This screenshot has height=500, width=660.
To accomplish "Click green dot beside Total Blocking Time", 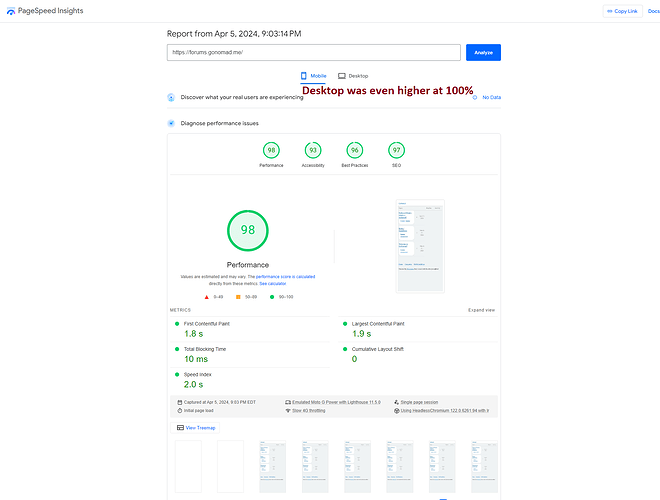I will (x=177, y=349).
